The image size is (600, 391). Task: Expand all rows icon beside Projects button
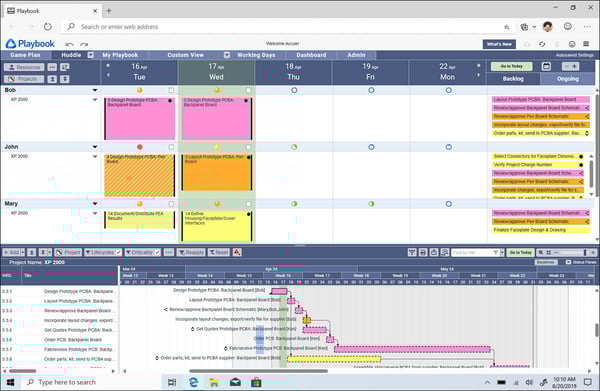(x=65, y=79)
